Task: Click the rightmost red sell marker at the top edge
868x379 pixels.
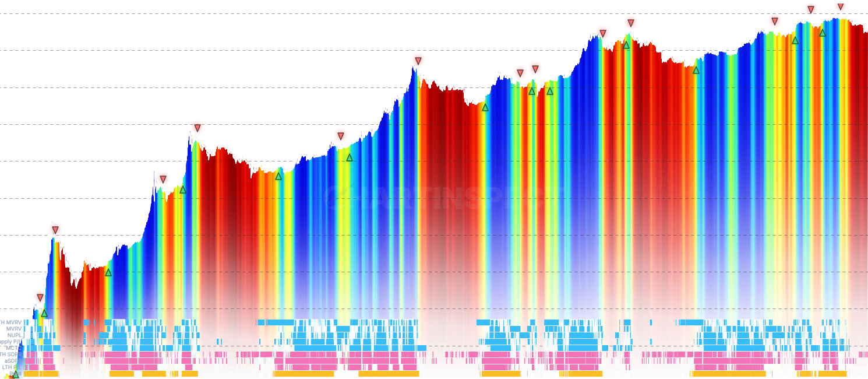Action: tap(839, 7)
